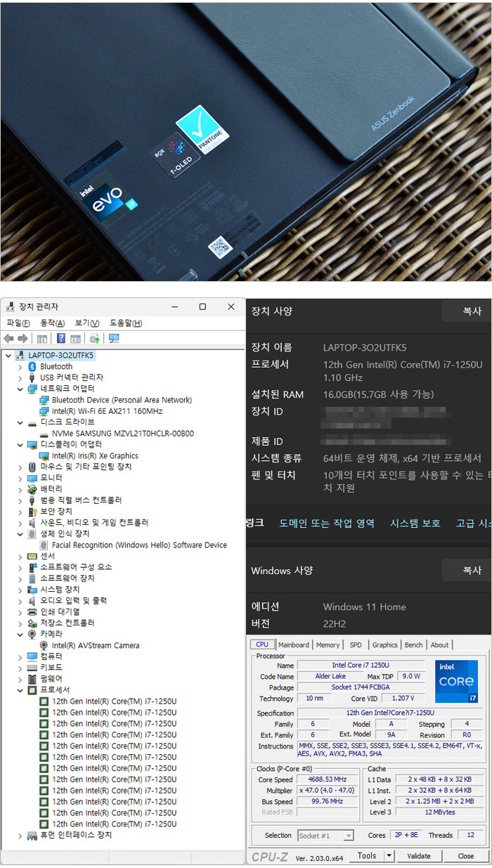This screenshot has width=492, height=868.
Task: Click the 휴먼 인터페이스 장치 icon
Action: (x=32, y=836)
